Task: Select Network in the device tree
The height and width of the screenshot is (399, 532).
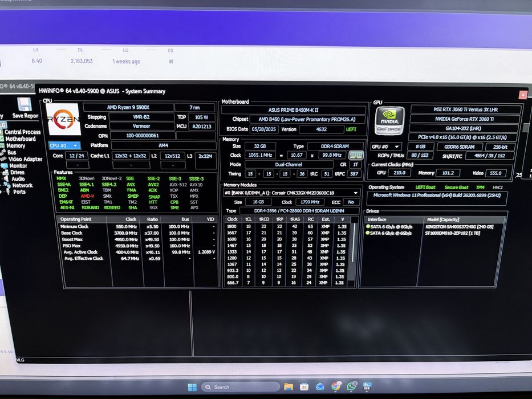Action: 22,185
